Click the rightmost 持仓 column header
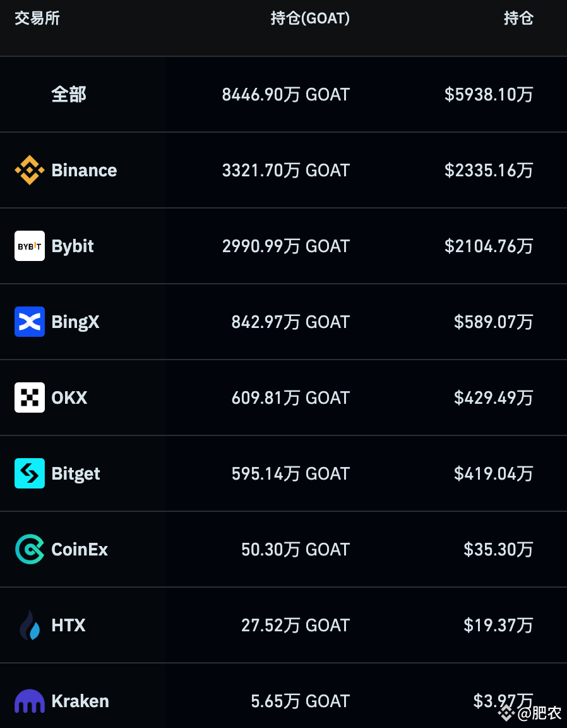The image size is (567, 728). tap(518, 18)
